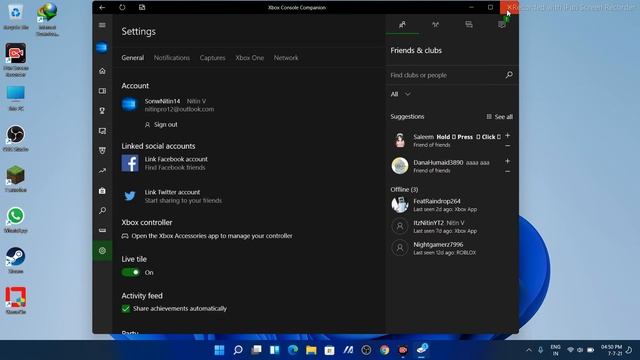The image size is (640, 360).
Task: Select the Settings gear in sidebar
Action: [102, 251]
